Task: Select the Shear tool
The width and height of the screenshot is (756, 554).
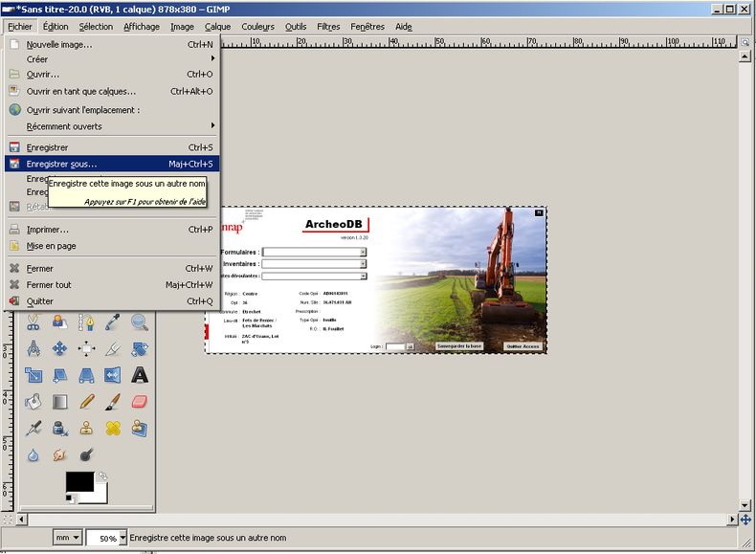Action: coord(59,375)
